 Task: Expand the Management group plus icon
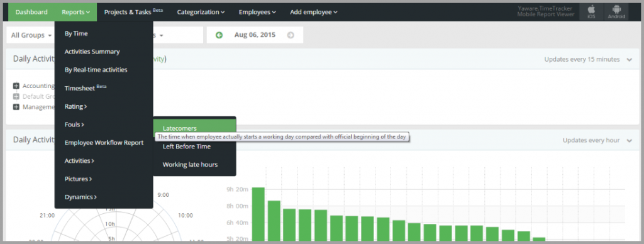pos(16,107)
